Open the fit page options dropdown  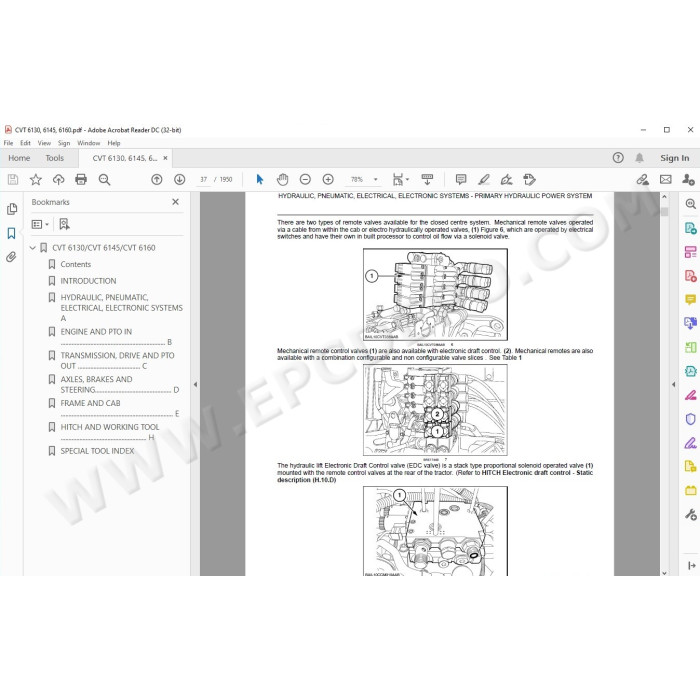click(400, 179)
